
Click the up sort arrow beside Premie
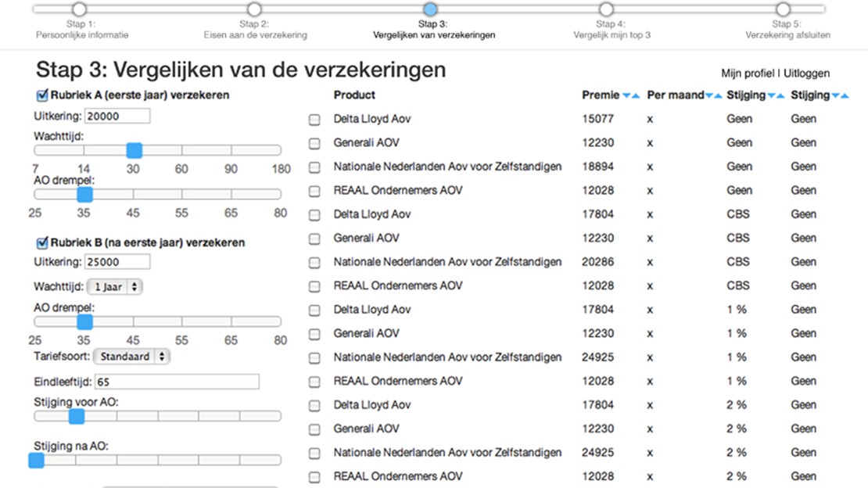click(x=636, y=96)
